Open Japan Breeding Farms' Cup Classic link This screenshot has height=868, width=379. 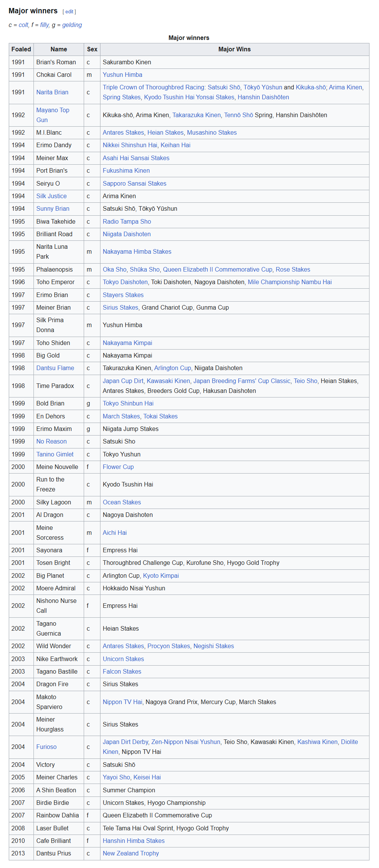pyautogui.click(x=242, y=381)
